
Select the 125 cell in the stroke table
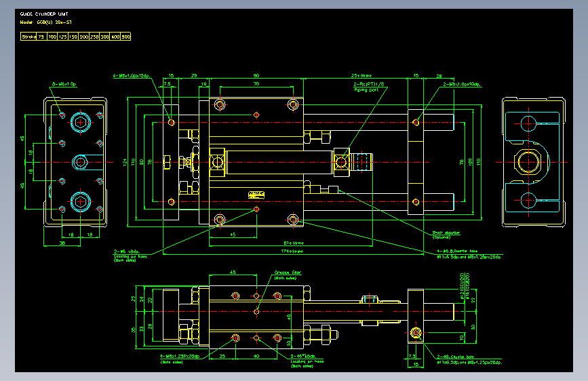62,37
